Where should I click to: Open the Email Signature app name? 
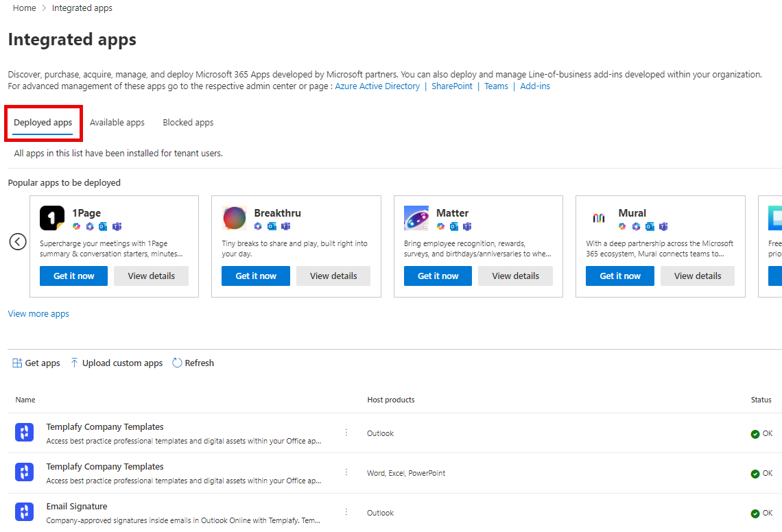(x=77, y=507)
